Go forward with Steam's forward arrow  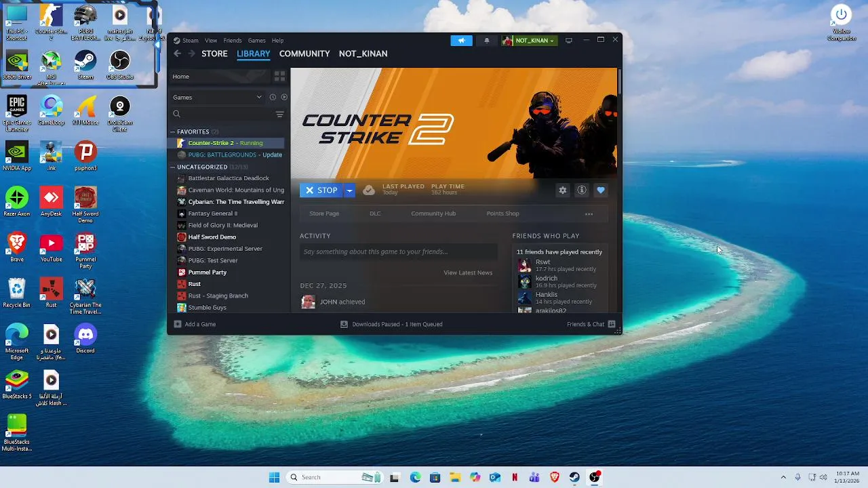(191, 54)
